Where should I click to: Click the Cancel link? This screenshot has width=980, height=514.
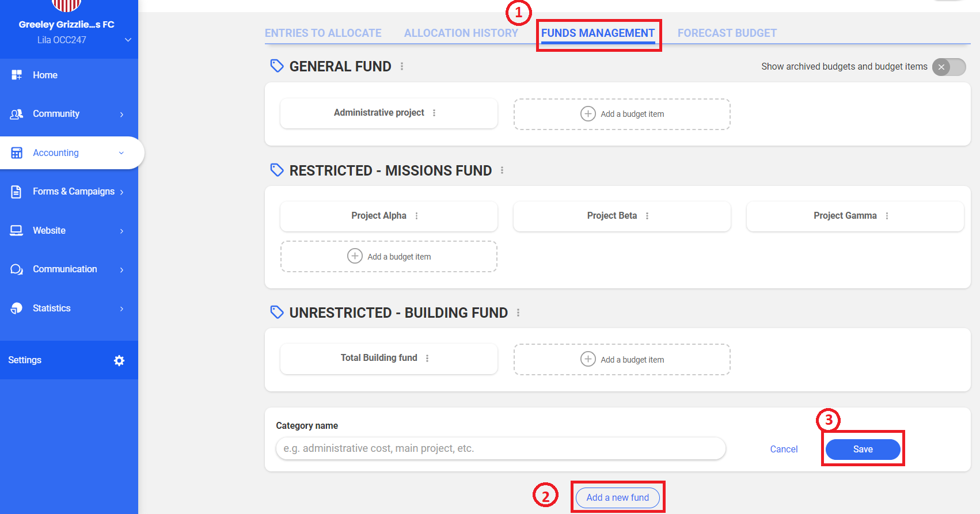(x=784, y=449)
